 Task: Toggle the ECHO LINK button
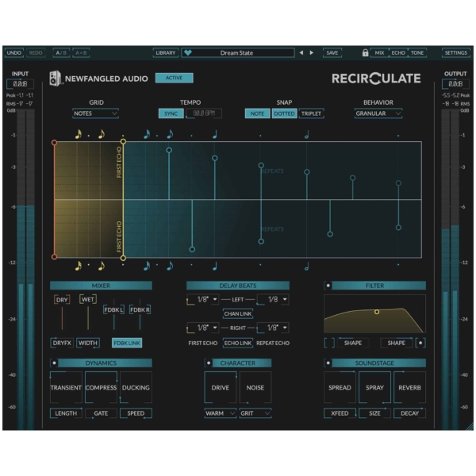coord(238,343)
